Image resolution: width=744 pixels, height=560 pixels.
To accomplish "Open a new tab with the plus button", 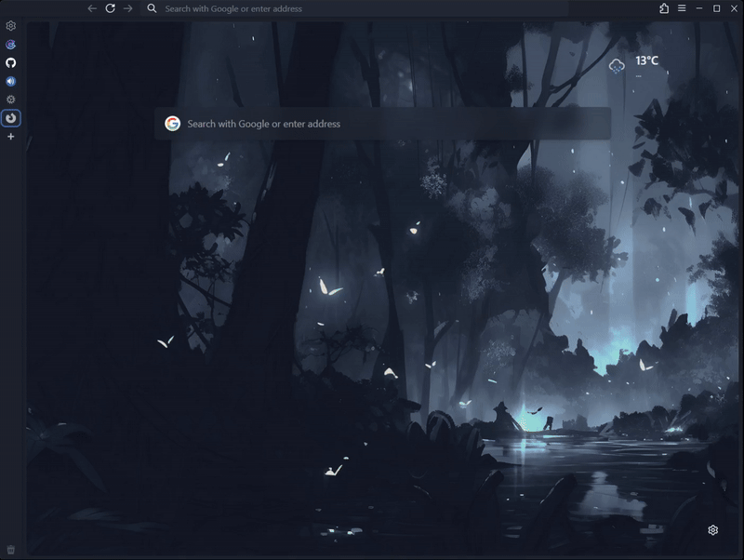I will click(x=10, y=136).
